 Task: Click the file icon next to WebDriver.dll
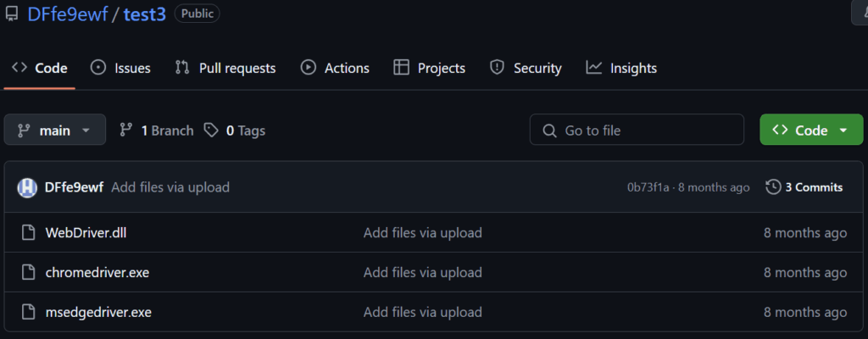click(28, 232)
